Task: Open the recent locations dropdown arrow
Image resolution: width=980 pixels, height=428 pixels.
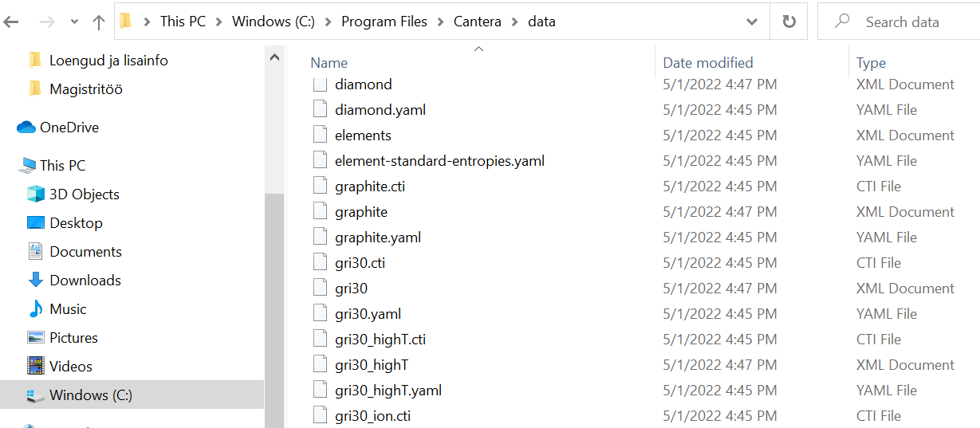Action: point(74,22)
